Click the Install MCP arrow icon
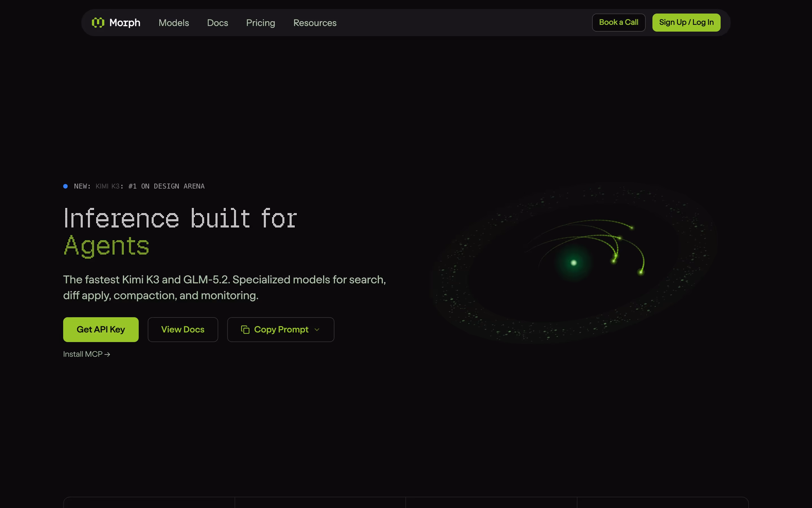Image resolution: width=812 pixels, height=508 pixels. pyautogui.click(x=107, y=354)
